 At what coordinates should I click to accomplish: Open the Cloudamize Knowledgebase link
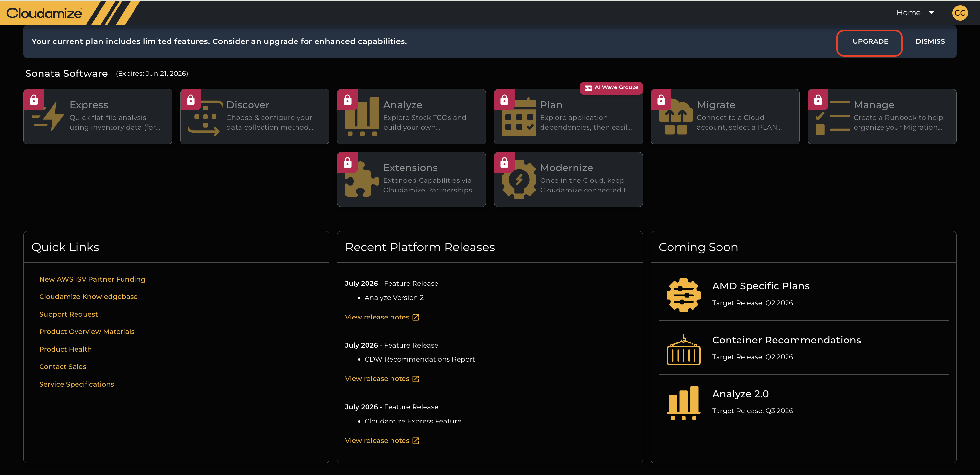click(88, 297)
